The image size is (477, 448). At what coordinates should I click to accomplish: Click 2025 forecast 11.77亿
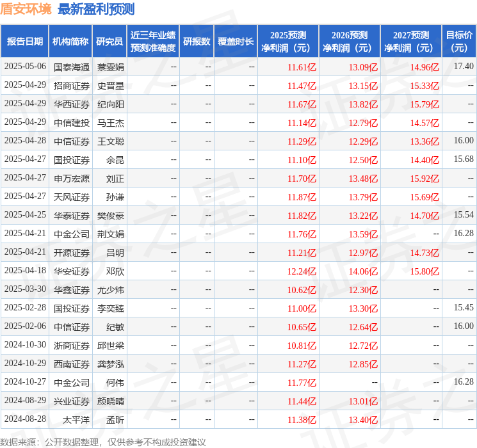point(302,383)
